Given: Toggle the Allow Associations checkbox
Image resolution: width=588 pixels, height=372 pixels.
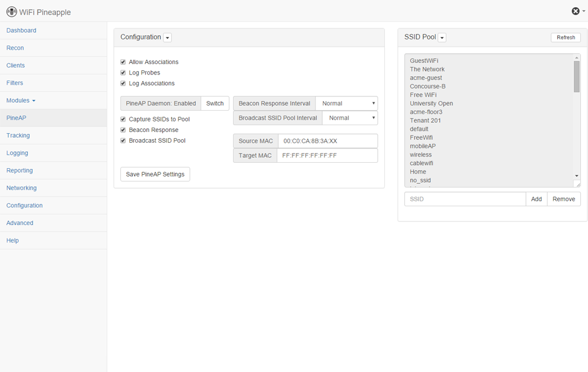Looking at the screenshot, I should (x=123, y=62).
